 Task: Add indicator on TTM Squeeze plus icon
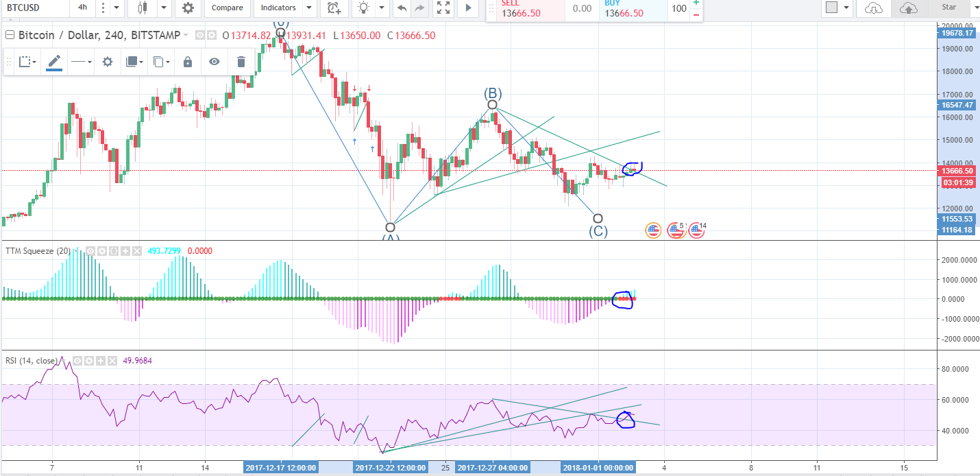click(x=125, y=251)
